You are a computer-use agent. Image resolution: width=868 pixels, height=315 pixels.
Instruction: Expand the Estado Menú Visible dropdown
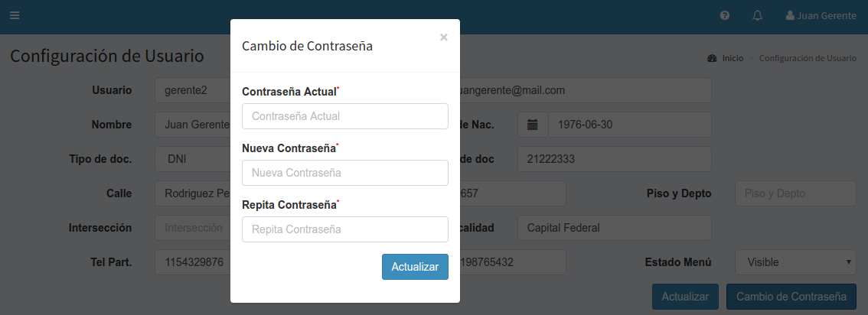coord(795,262)
